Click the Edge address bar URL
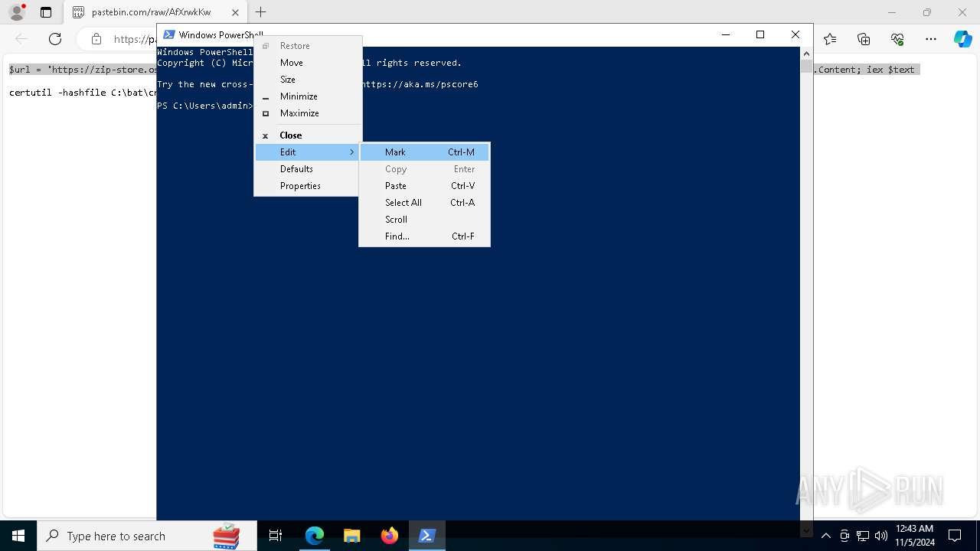The width and height of the screenshot is (980, 551). click(134, 39)
